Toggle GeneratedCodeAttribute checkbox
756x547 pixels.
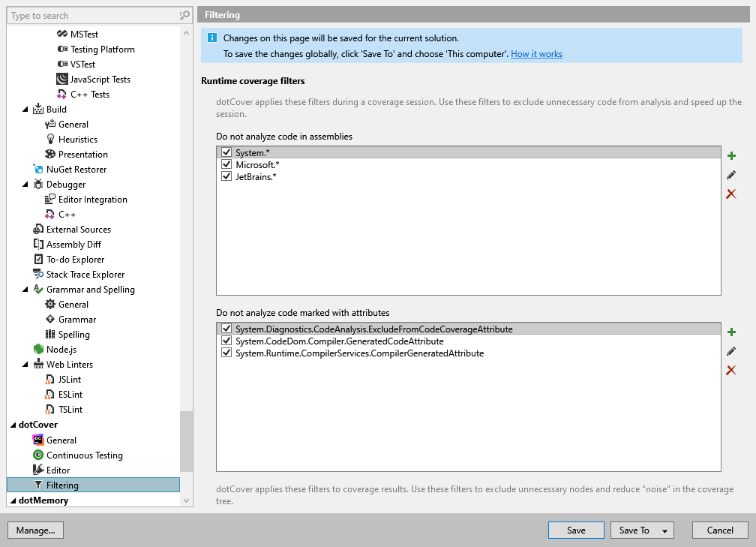pos(226,341)
